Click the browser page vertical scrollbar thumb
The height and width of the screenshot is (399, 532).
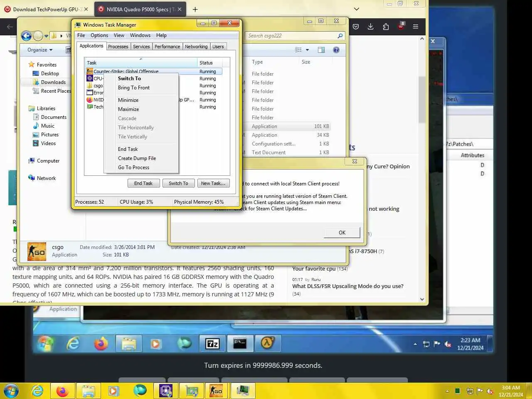click(x=422, y=100)
